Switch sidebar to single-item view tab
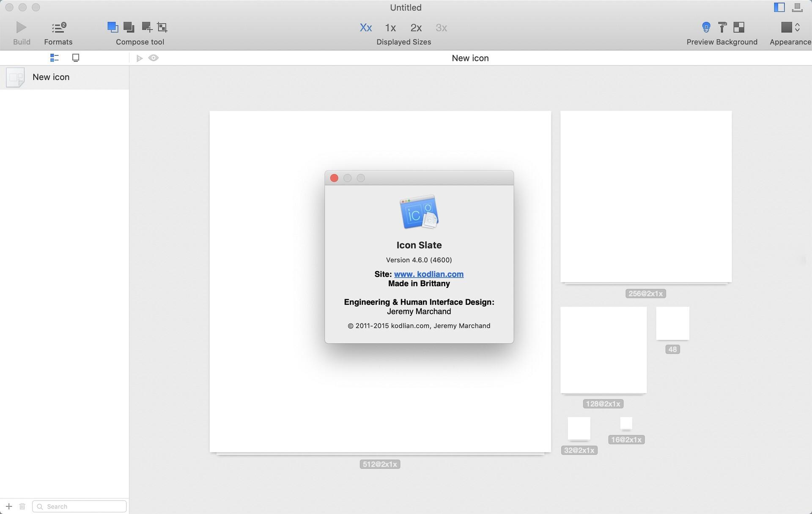Image resolution: width=812 pixels, height=514 pixels. [76, 57]
